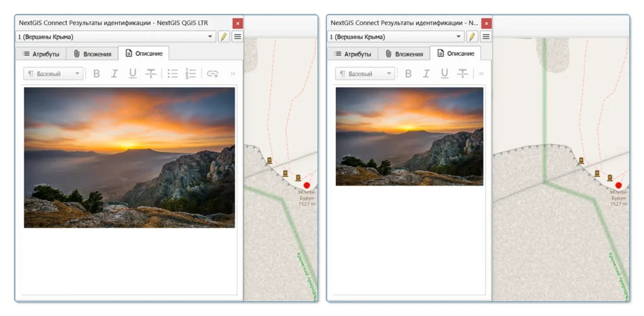Screen dimensions: 644x316
Task: Toggle strikethrough formatting in right window
Action: pos(462,74)
